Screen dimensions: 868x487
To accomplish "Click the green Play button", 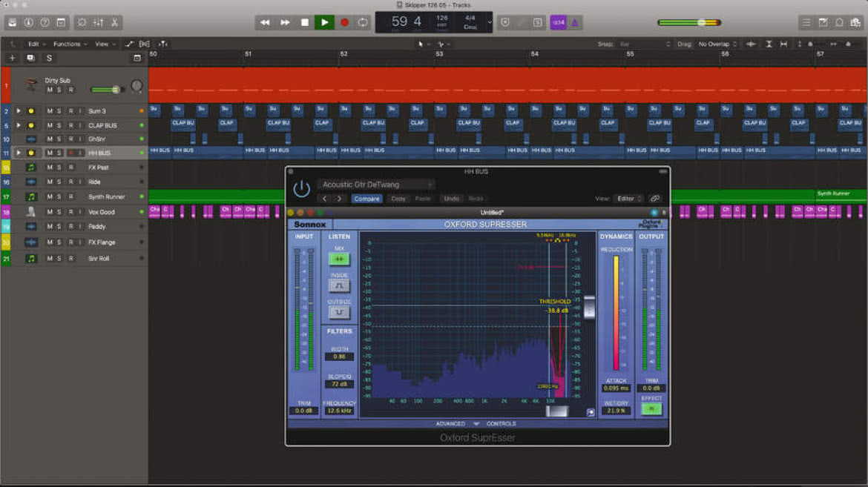I will pyautogui.click(x=324, y=23).
